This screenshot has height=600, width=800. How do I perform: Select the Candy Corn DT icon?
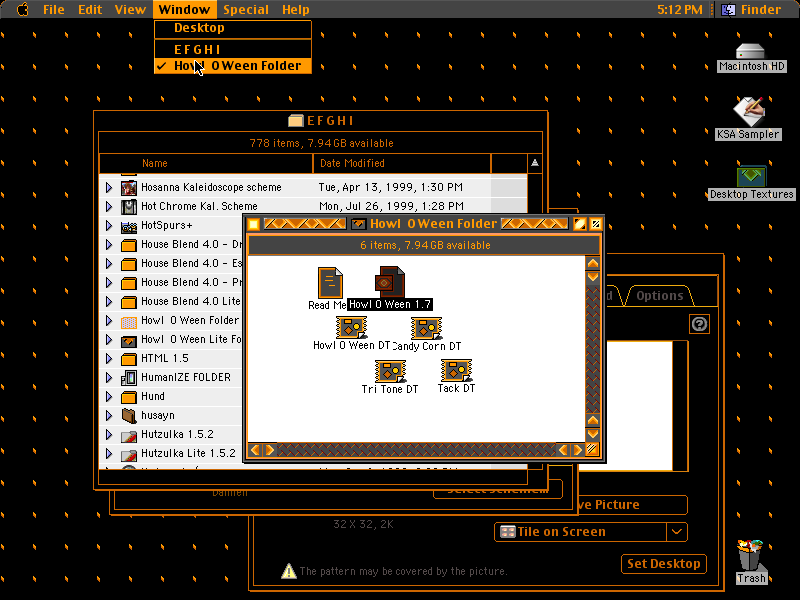(x=426, y=328)
